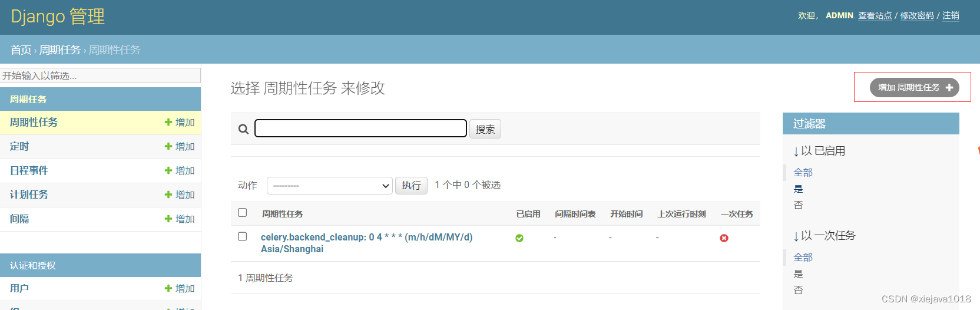This screenshot has width=980, height=310.
Task: Open the celery.backend_cleanup task link
Action: [x=366, y=237]
